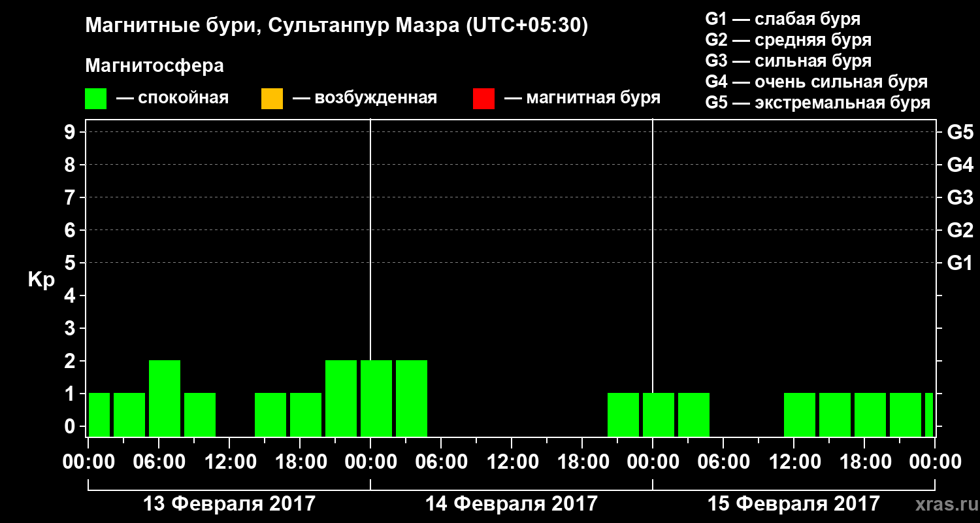
Task: Click the Kp 1 bar starting at 12:00 on 15 February
Action: point(800,414)
